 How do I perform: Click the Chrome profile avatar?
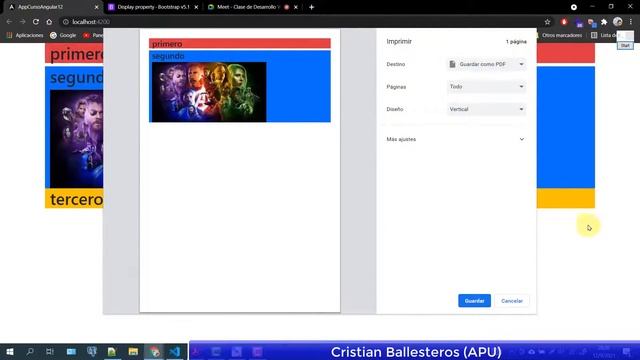pos(618,22)
